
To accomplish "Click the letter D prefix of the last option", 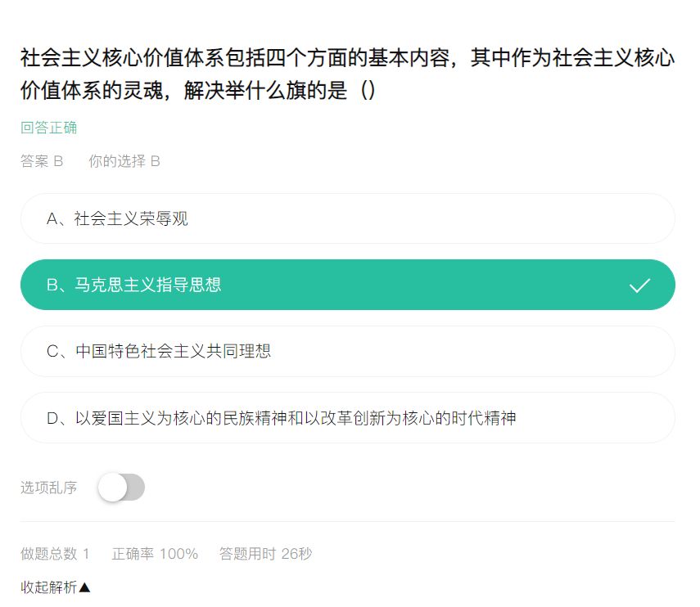I will coord(52,418).
